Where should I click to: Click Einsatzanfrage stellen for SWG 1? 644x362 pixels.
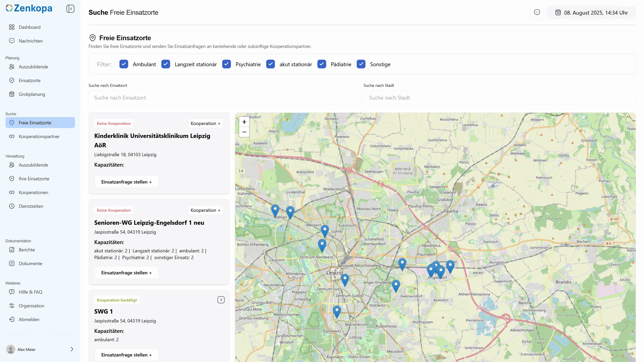[x=126, y=355]
